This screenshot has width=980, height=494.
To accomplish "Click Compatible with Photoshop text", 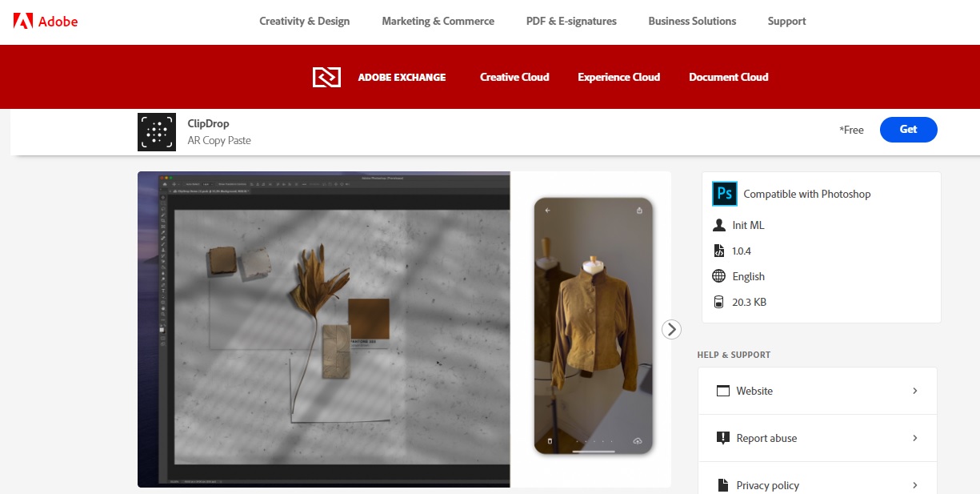I will pyautogui.click(x=806, y=194).
